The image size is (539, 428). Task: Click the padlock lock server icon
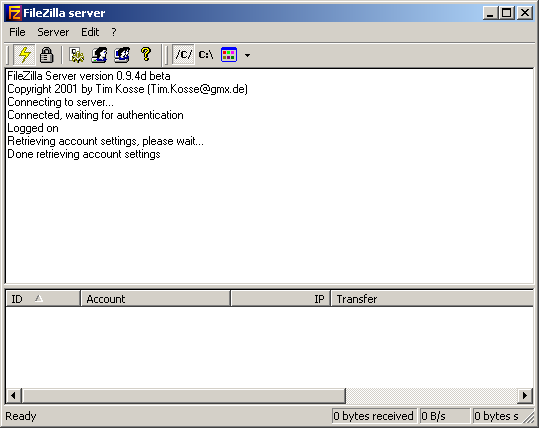point(46,55)
